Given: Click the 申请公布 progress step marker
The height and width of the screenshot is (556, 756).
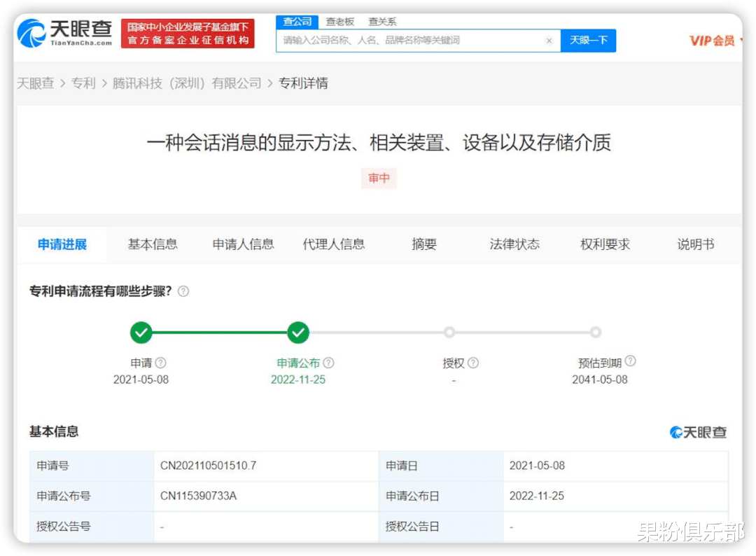Looking at the screenshot, I should coord(298,333).
